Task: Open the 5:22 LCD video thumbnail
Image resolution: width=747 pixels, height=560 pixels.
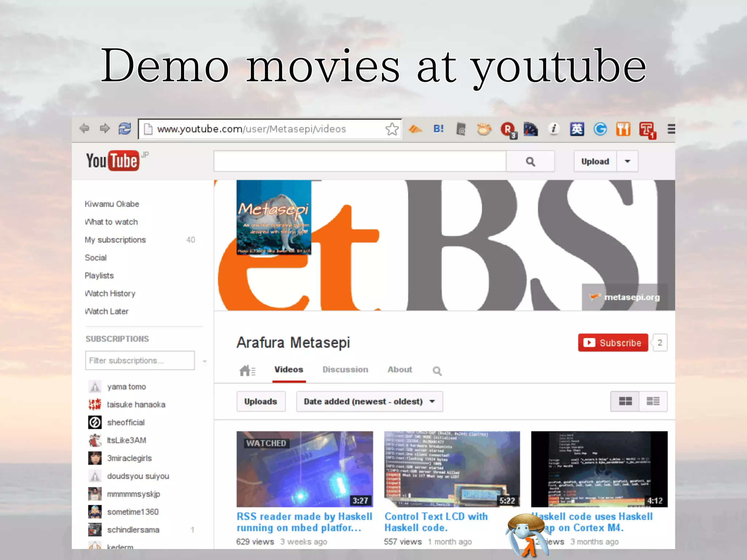Action: [x=452, y=469]
